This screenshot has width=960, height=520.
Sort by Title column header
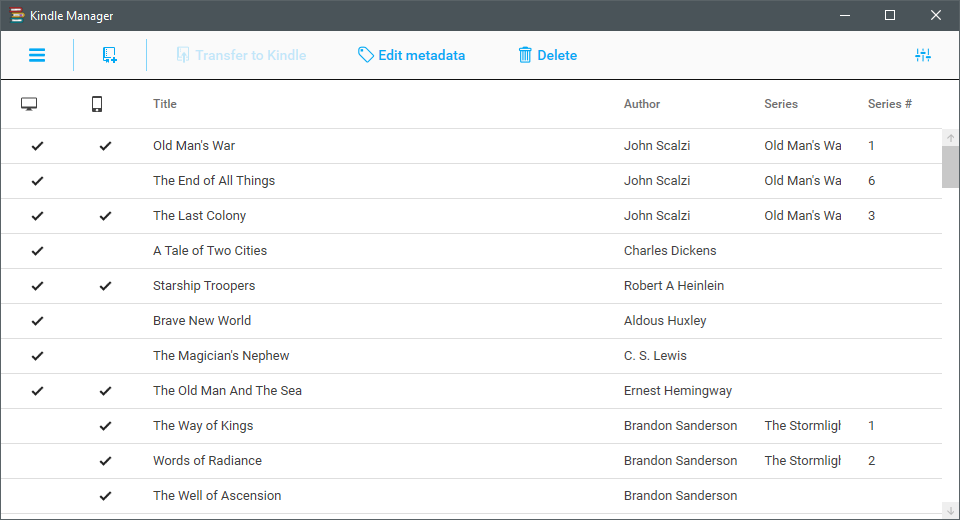165,104
